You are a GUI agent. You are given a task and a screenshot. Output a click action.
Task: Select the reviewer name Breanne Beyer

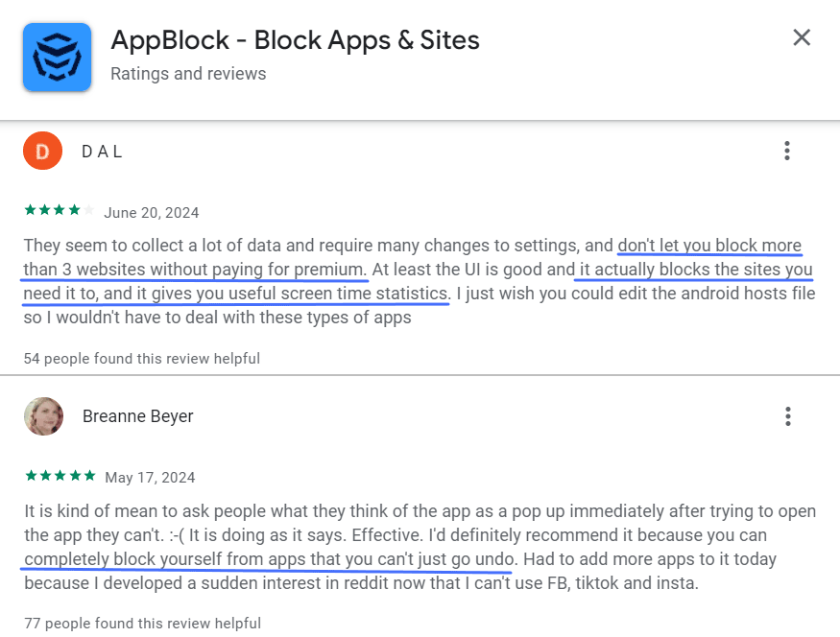138,416
